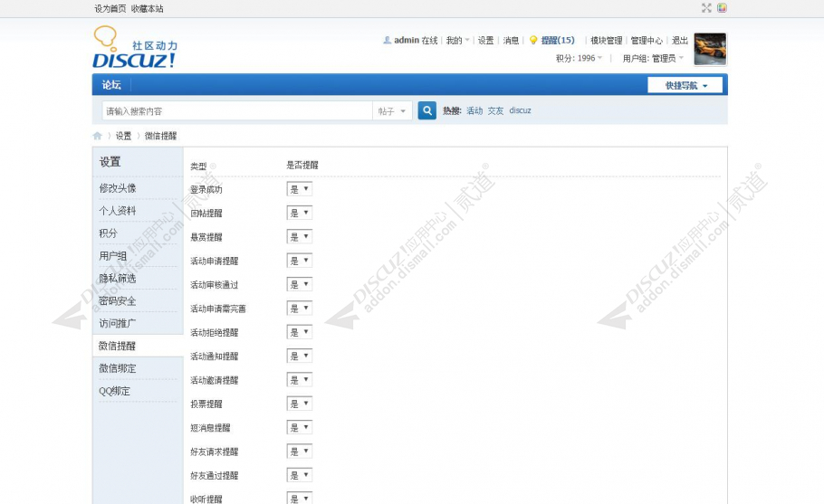Click the lightbulb reminder icon

(532, 41)
